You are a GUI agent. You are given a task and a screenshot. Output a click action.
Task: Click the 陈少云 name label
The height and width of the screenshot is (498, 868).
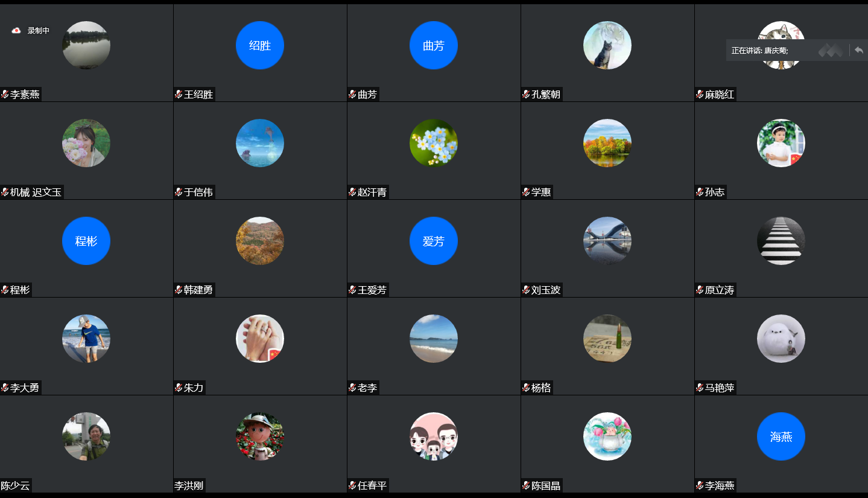click(x=15, y=485)
